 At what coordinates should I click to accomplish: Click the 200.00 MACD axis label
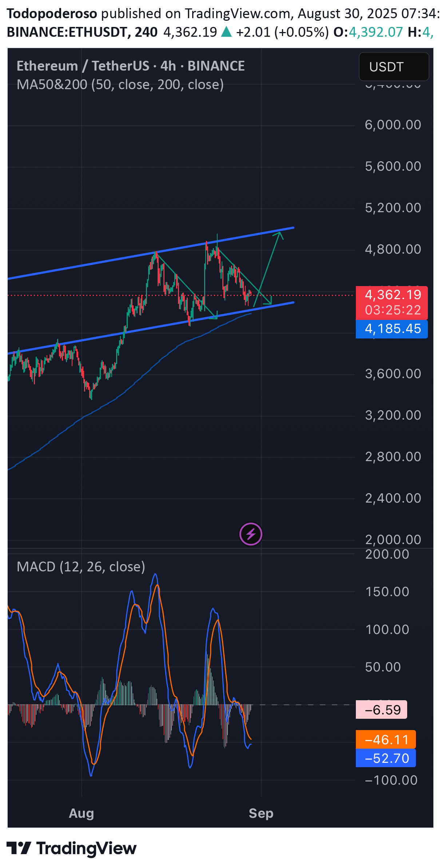[387, 554]
